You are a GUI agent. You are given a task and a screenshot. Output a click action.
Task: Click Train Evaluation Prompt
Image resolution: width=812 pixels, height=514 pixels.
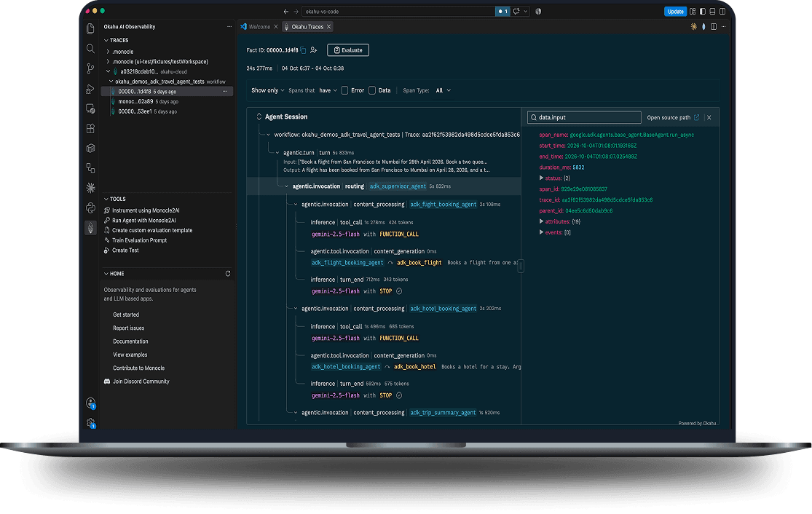[x=139, y=240]
